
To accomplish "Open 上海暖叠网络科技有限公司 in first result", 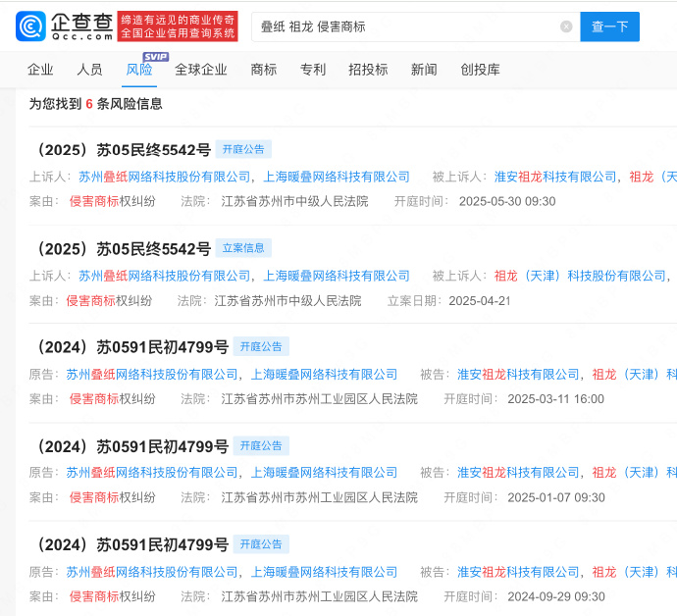I will tap(337, 177).
